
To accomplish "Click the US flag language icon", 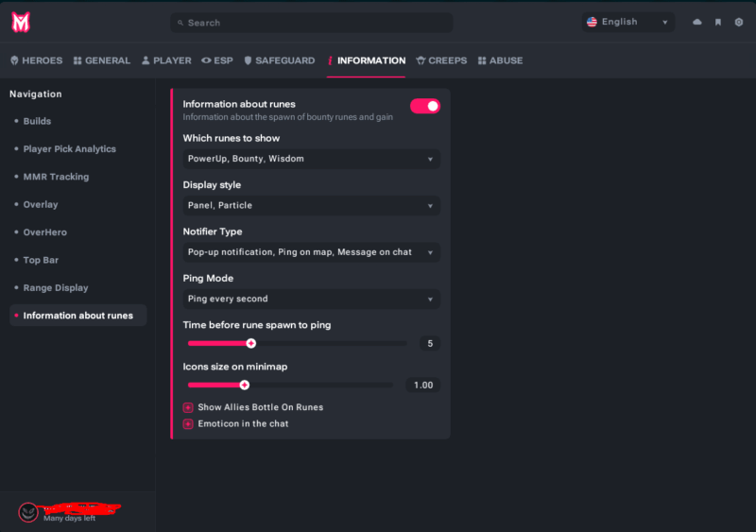I will [593, 22].
